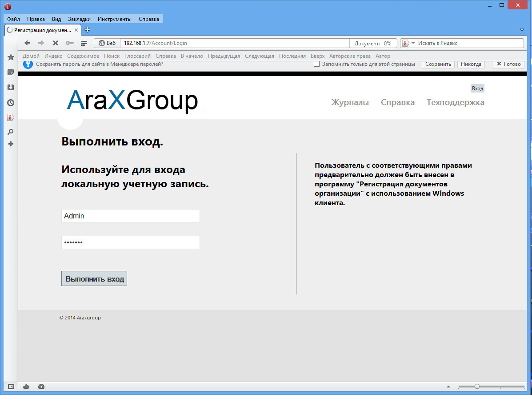The height and width of the screenshot is (395, 532).
Task: Click Индекс navigation bar item
Action: [53, 56]
